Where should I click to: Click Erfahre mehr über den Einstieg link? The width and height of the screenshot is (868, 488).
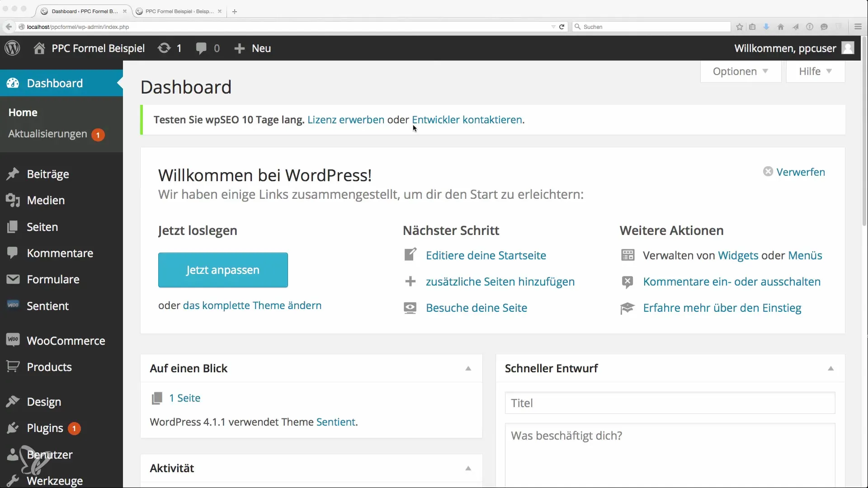tap(722, 308)
